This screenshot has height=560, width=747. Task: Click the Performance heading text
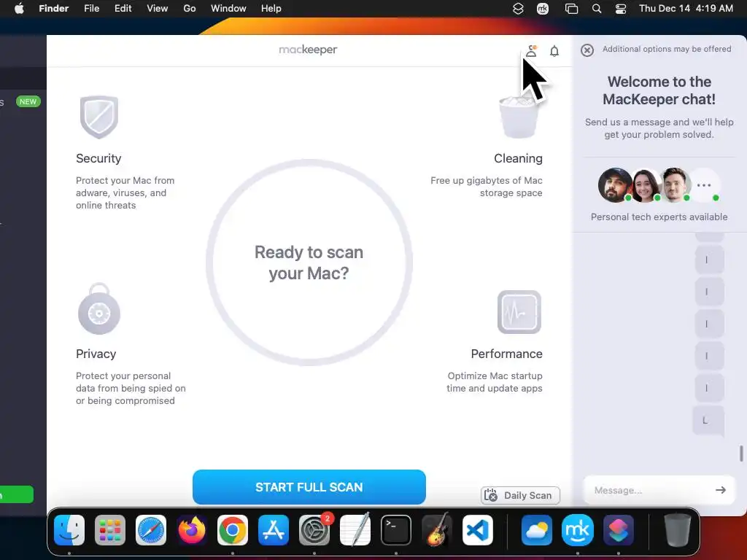506,354
